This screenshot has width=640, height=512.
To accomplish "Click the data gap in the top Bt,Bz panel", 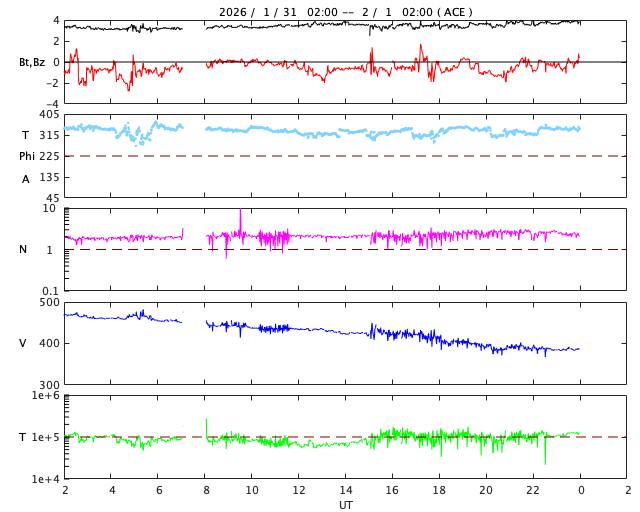I will (194, 50).
